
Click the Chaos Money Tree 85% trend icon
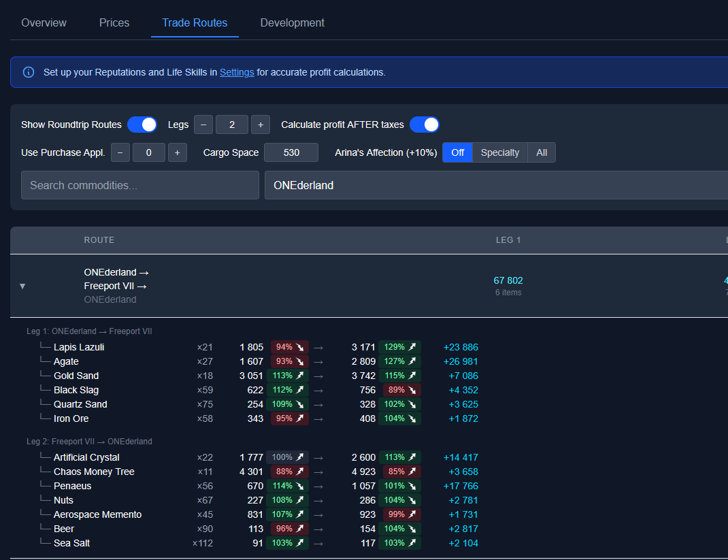(412, 472)
